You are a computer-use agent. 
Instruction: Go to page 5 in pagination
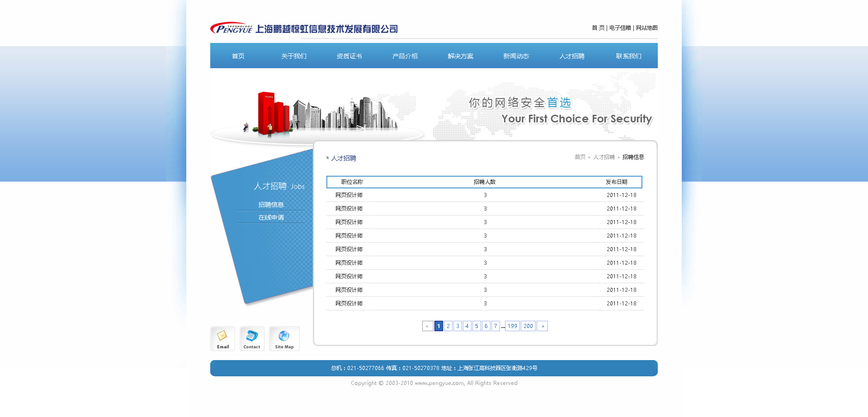476,326
